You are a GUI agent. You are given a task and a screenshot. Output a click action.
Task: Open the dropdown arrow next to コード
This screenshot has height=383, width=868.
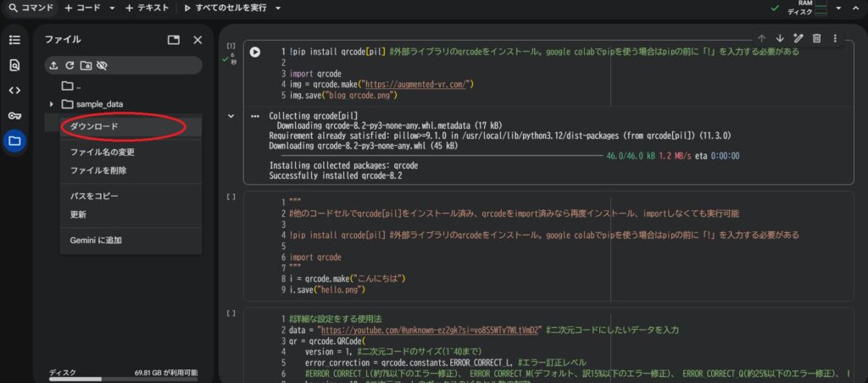point(113,8)
